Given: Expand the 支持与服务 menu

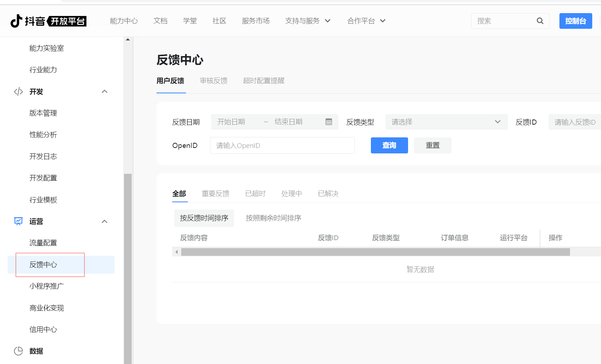Looking at the screenshot, I should [307, 21].
